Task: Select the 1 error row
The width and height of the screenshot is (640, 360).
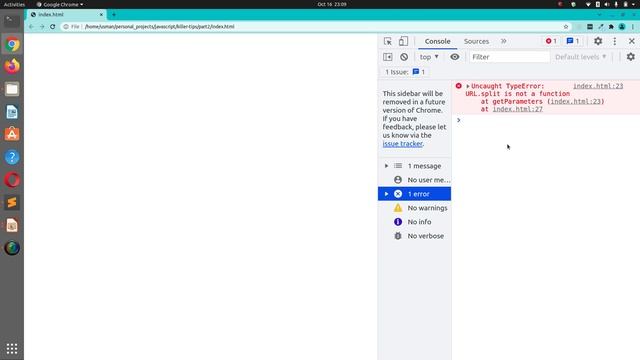Action: point(414,194)
